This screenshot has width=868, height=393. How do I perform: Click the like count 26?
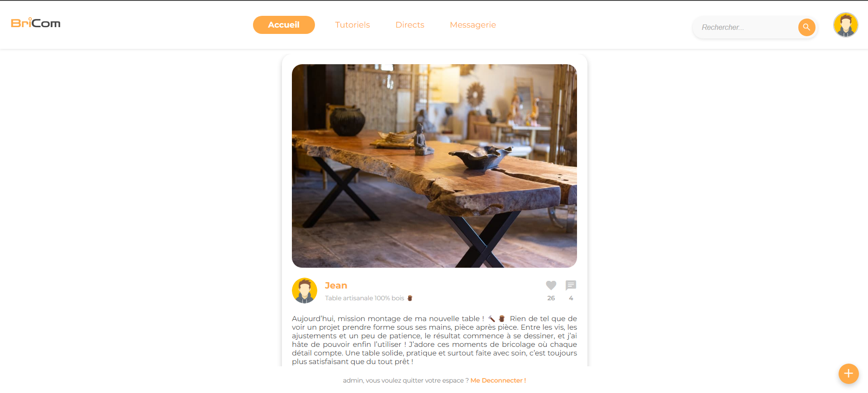551,298
